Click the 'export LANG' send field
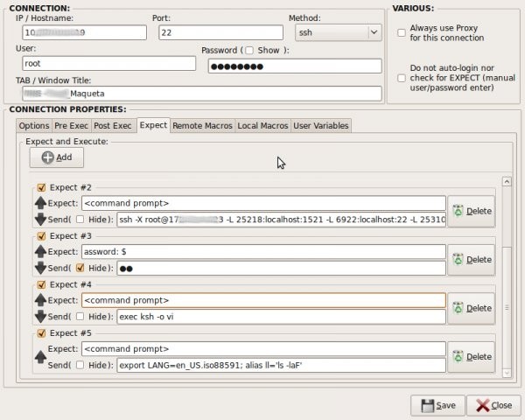Image resolution: width=525 pixels, height=420 pixels. pyautogui.click(x=281, y=366)
